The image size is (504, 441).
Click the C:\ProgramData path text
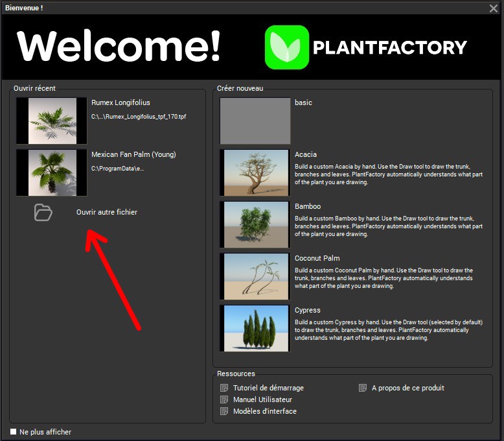pyautogui.click(x=117, y=169)
